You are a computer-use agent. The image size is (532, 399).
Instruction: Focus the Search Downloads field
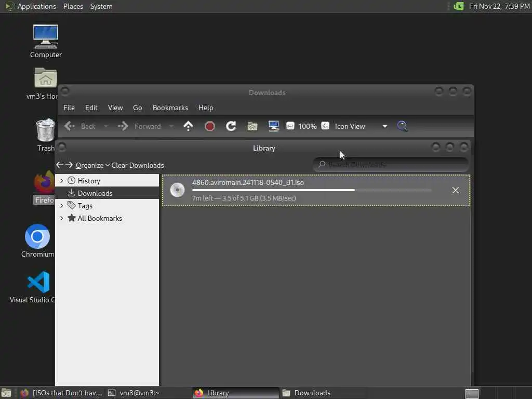(391, 165)
